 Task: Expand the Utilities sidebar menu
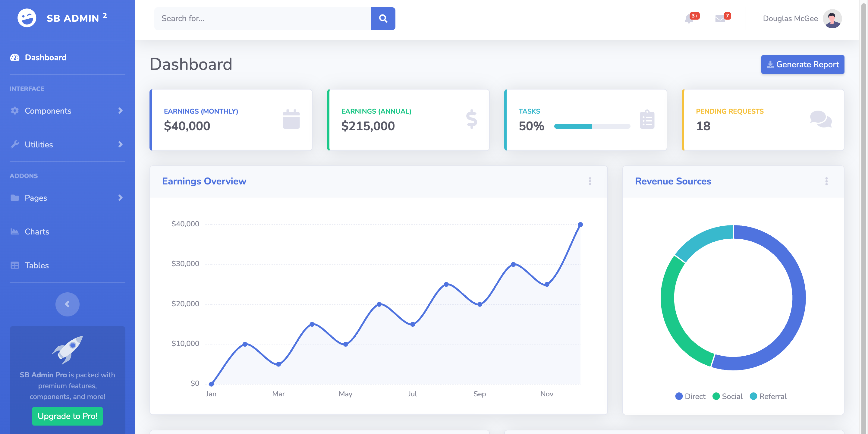click(x=68, y=144)
